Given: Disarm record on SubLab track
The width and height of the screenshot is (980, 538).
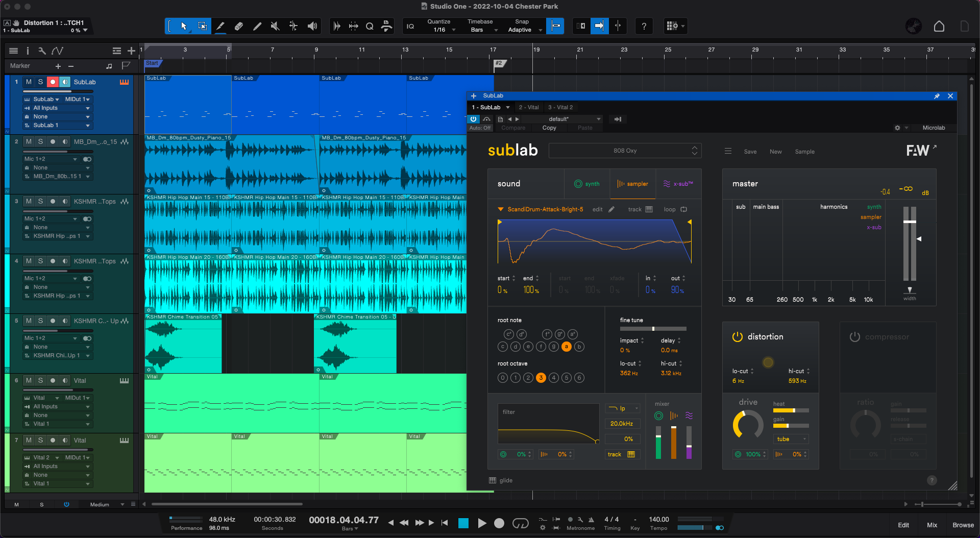Looking at the screenshot, I should (x=53, y=82).
